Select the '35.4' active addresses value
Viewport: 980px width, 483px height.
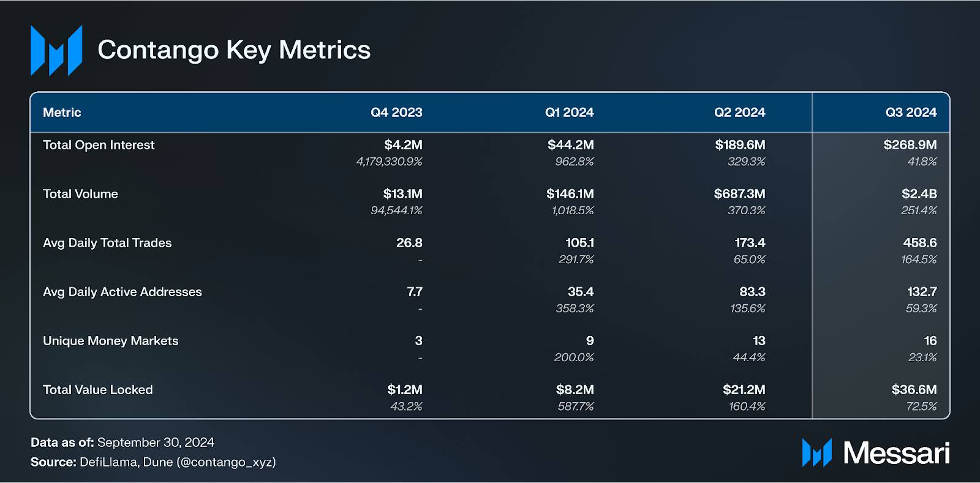point(581,292)
